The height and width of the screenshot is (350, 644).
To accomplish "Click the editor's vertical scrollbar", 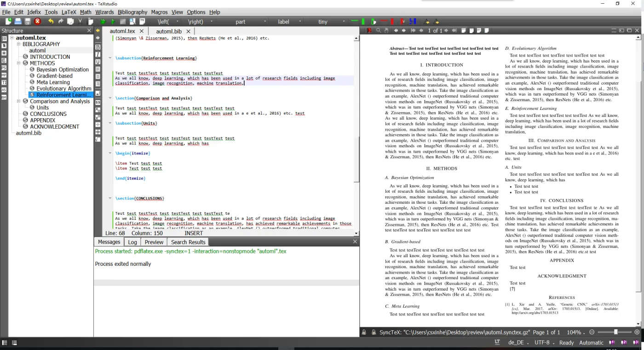I will (357, 138).
